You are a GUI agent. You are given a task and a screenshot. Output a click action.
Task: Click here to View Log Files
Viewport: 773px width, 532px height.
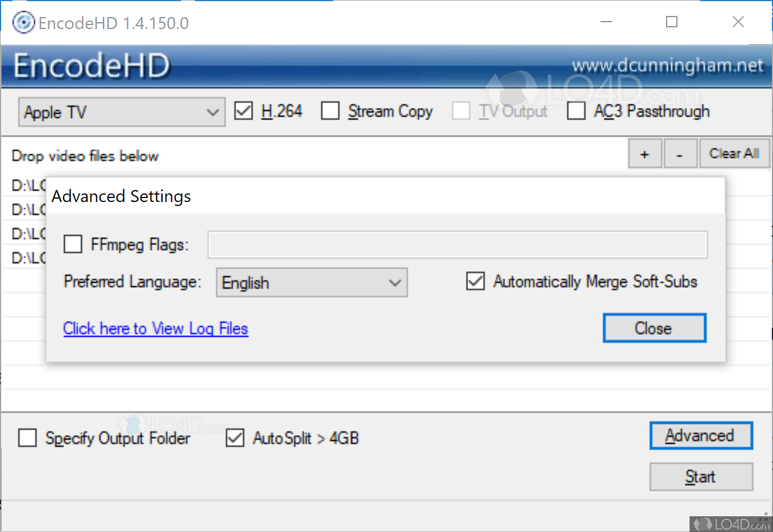(155, 328)
